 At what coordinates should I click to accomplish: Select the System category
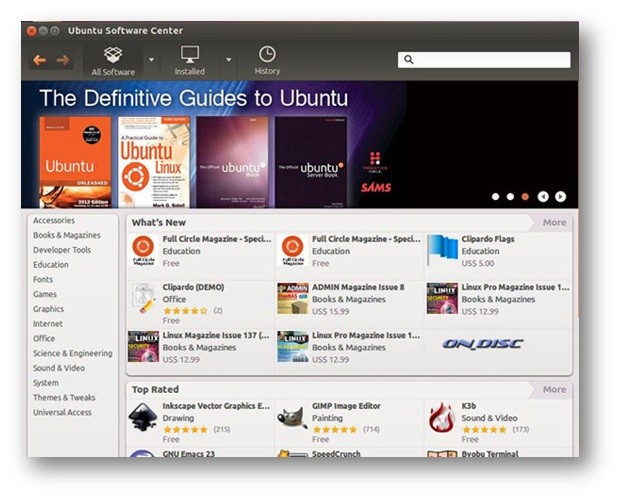(46, 383)
